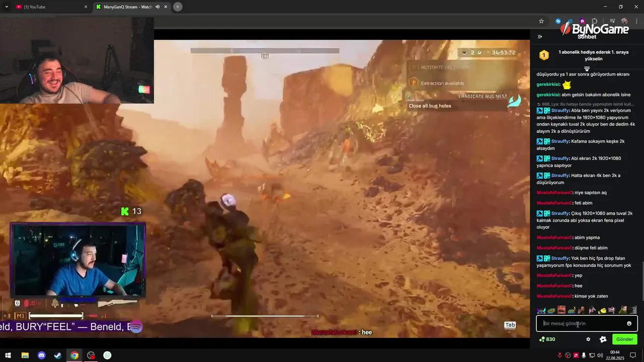Open Chrome from the taskbar
Screen dimensions: 644x362
coord(74,355)
